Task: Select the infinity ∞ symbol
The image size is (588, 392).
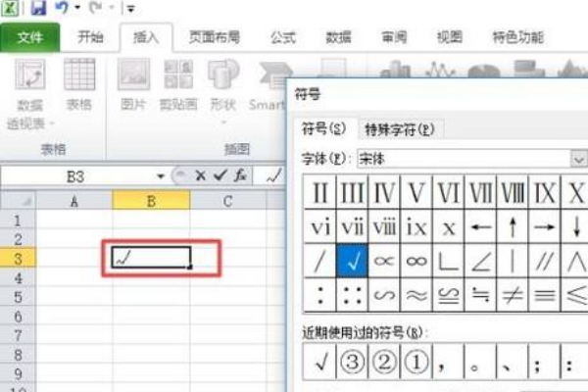Action: tap(416, 261)
